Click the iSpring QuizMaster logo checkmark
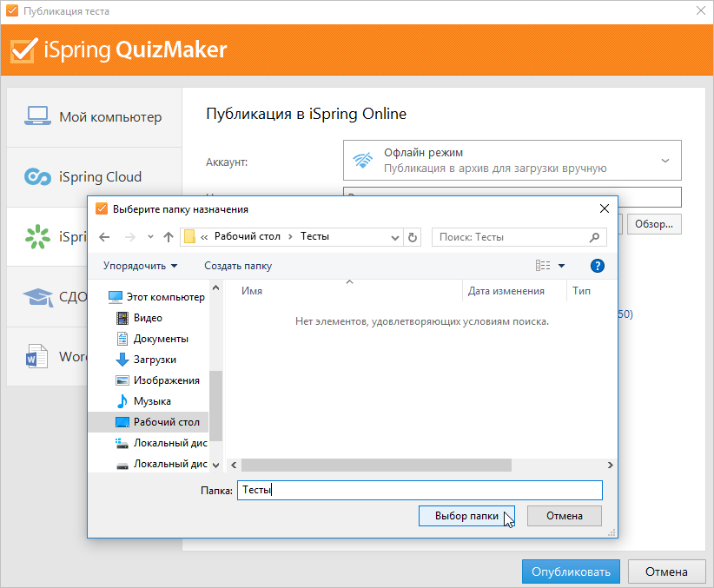The image size is (714, 588). (x=23, y=50)
